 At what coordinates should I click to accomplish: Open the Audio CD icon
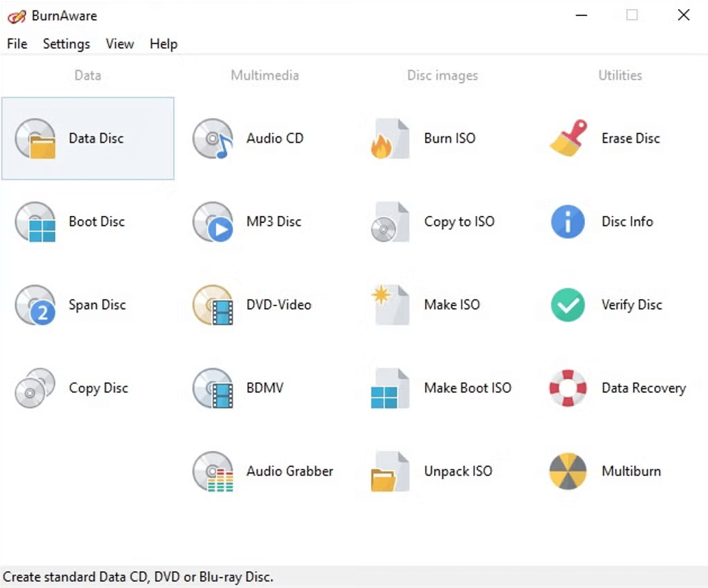click(212, 138)
